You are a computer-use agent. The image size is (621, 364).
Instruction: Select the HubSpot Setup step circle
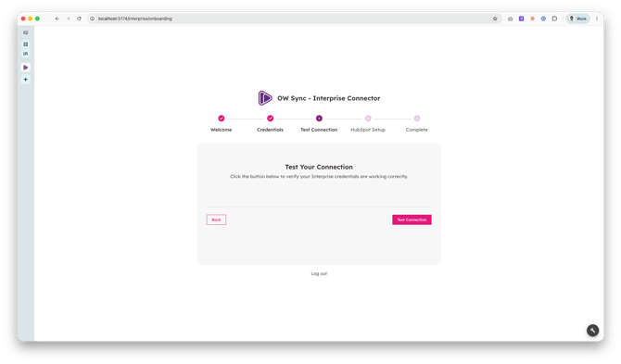click(x=368, y=119)
